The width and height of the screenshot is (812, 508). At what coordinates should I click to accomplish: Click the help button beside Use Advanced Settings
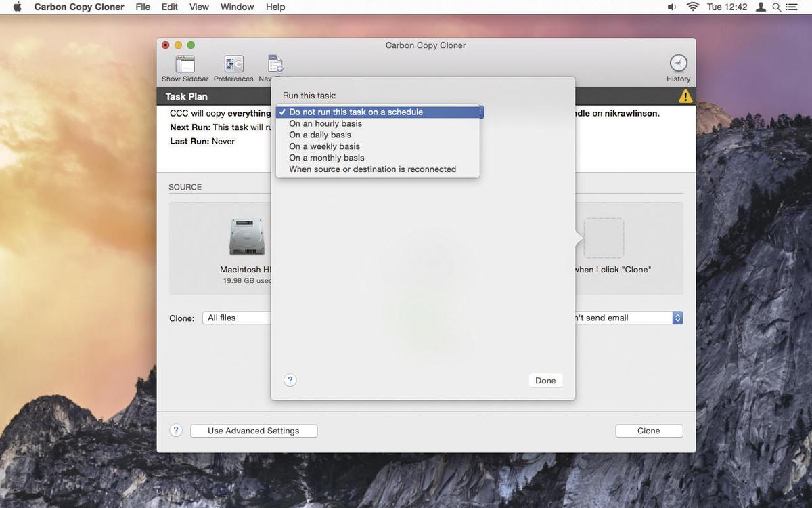tap(176, 430)
